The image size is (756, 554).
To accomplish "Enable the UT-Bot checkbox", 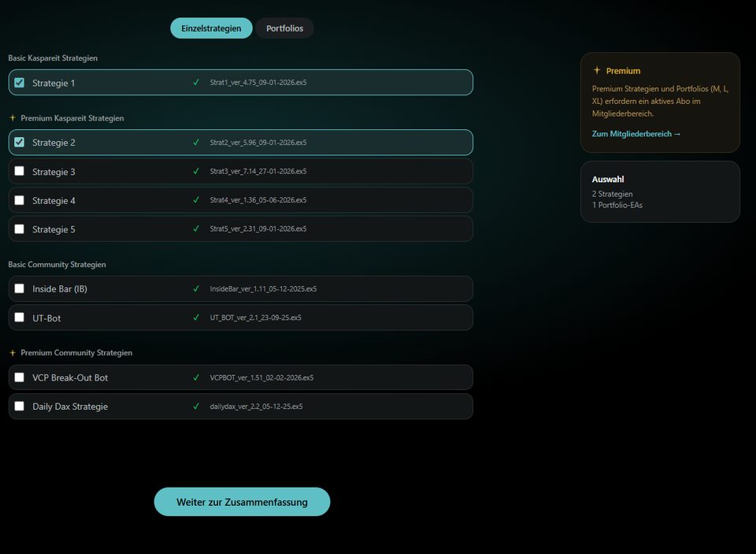I will pyautogui.click(x=19, y=317).
